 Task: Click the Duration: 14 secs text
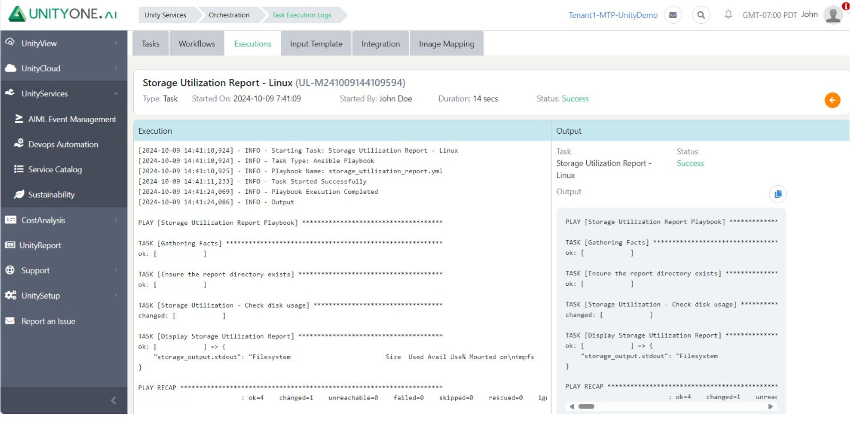coord(468,99)
